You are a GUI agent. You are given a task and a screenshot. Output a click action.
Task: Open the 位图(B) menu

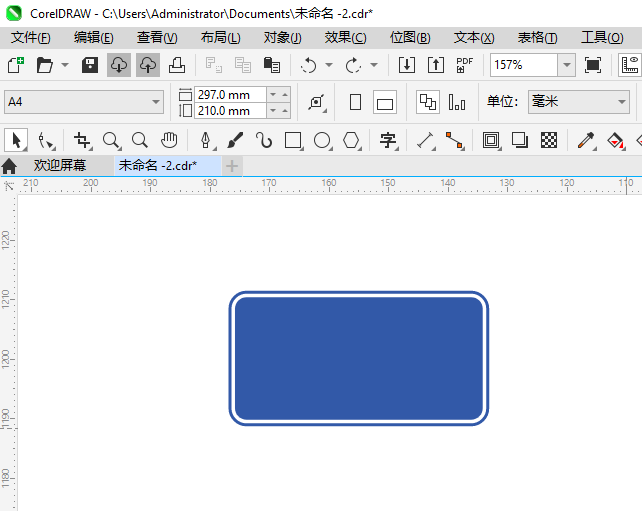tap(410, 38)
